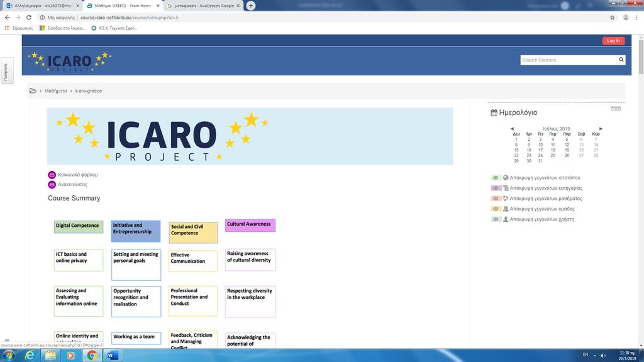Close the μετάφραση Google tab with its X
This screenshot has width=644, height=362.
[238, 6]
